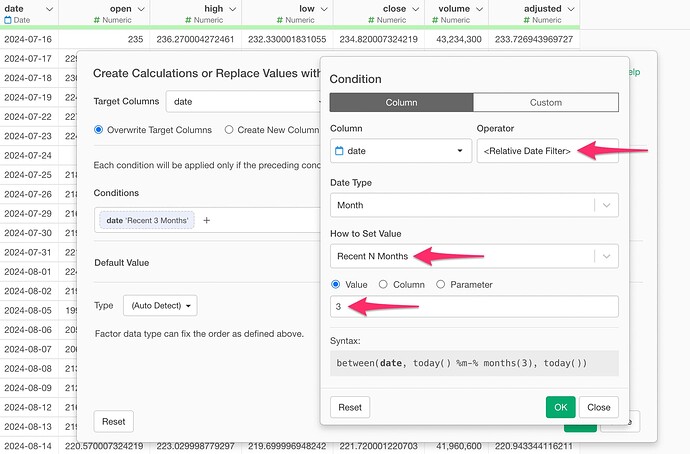The height and width of the screenshot is (454, 690).
Task: Open the Condition Column date dropdown
Action: (x=401, y=151)
